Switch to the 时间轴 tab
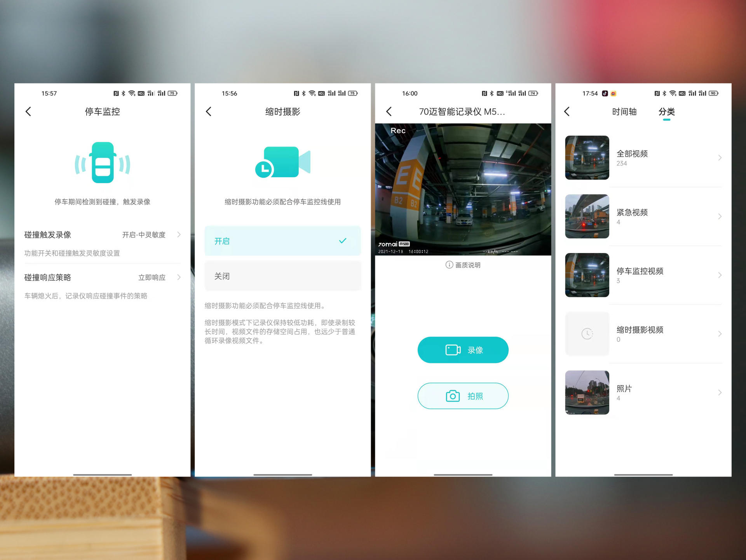Viewport: 746px width, 560px height. click(624, 112)
